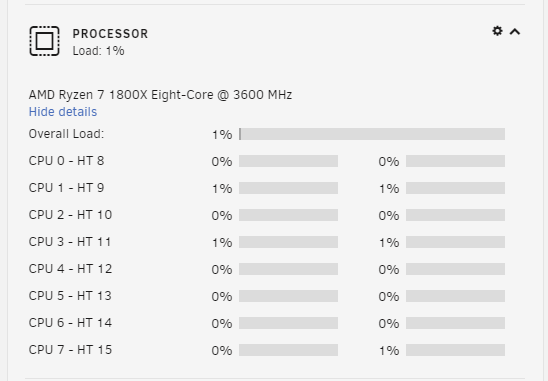Click the Load: 1% subtitle
The height and width of the screenshot is (381, 548).
99,51
